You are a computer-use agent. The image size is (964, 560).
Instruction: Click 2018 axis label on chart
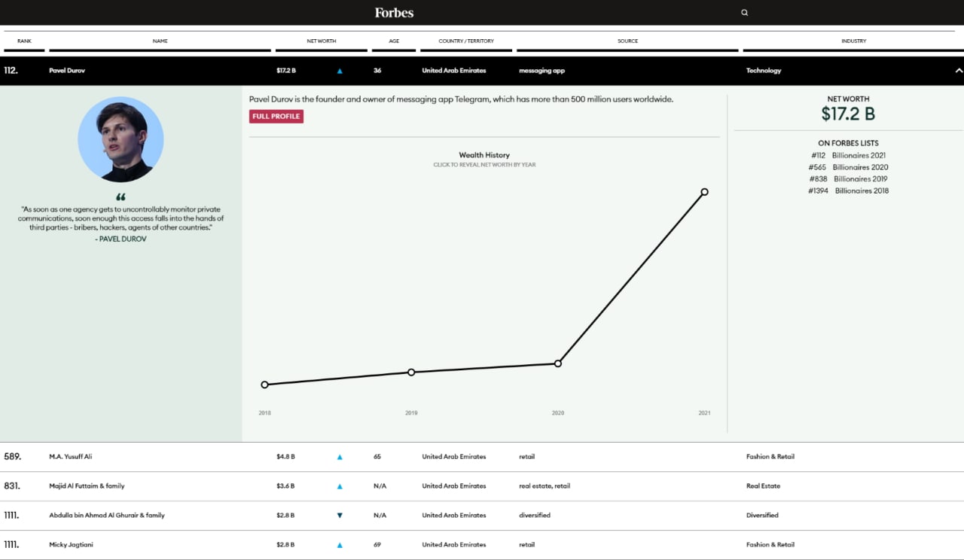pos(264,413)
